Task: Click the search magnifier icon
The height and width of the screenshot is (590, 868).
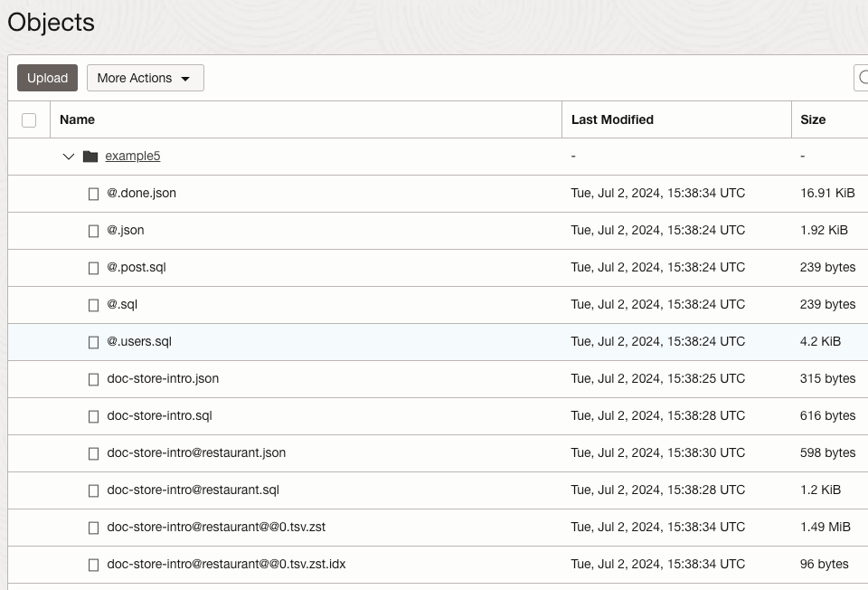Action: 862,78
